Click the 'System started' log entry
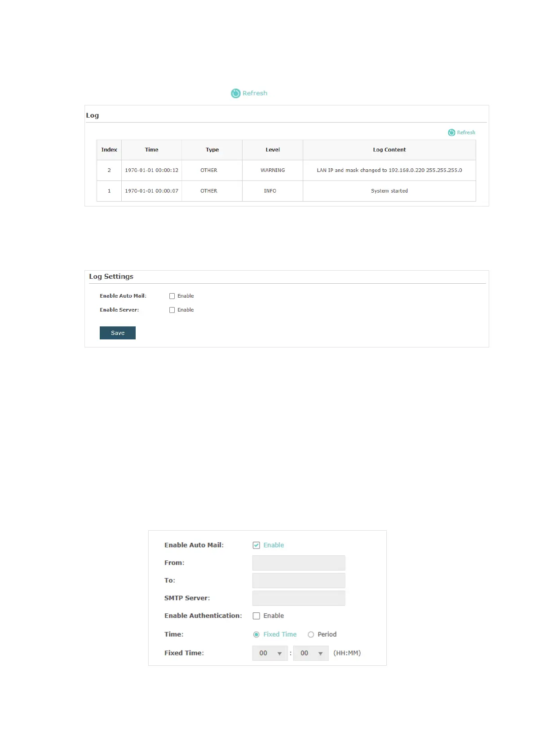Image resolution: width=535 pixels, height=756 pixels. click(389, 191)
